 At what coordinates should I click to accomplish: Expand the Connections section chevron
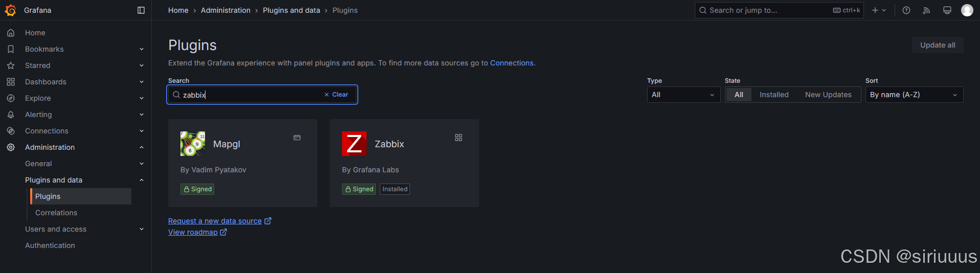click(142, 131)
